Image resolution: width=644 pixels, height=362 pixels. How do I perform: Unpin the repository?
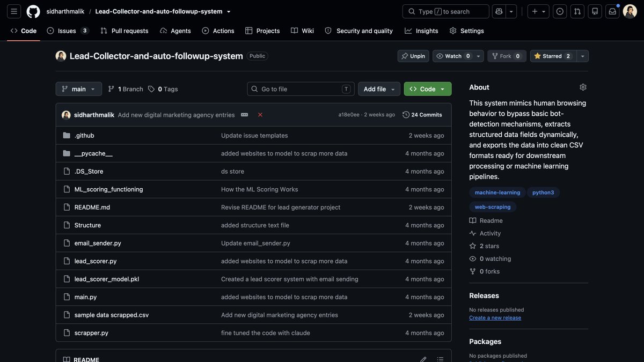(x=413, y=56)
